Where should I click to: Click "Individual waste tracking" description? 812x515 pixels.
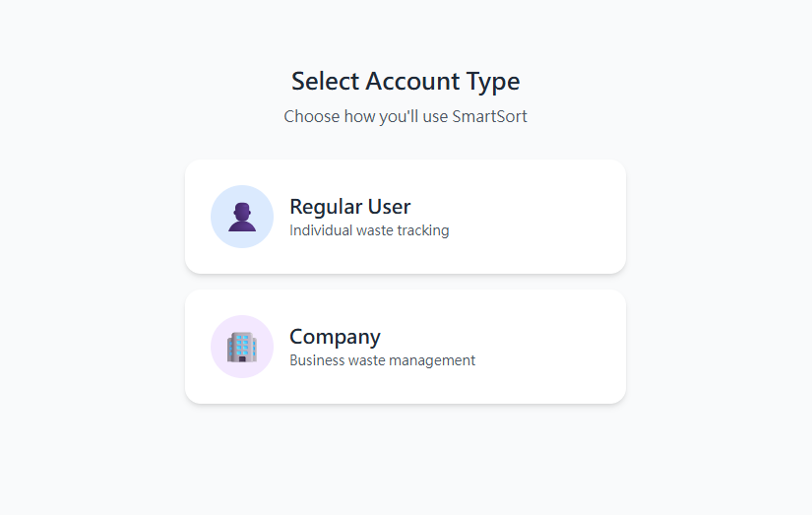pos(369,230)
